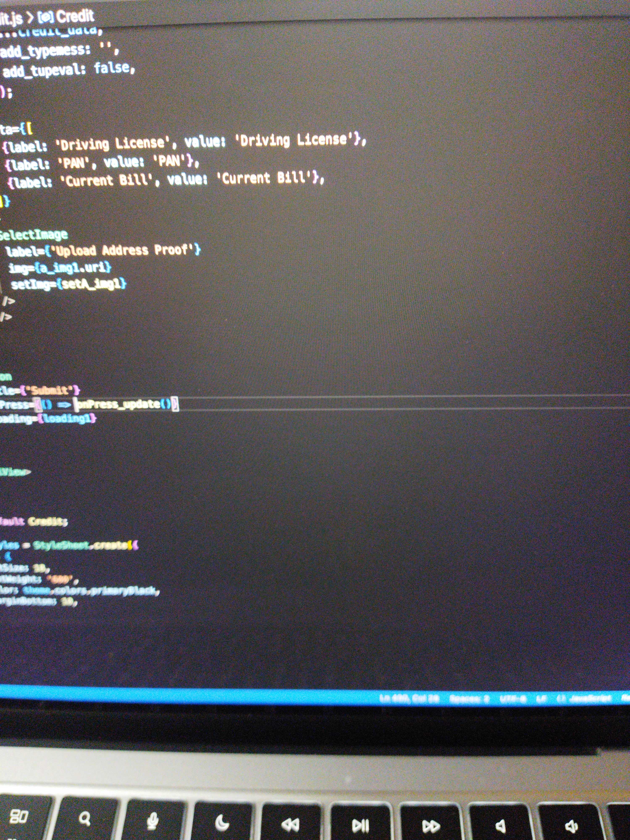This screenshot has height=840, width=630.
Task: Click the loading1 variable in braces
Action: tap(67, 419)
